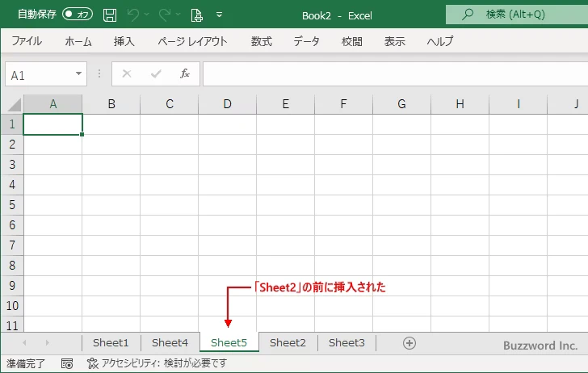Click the Save icon in title bar
This screenshot has width=588, height=373.
[x=110, y=15]
